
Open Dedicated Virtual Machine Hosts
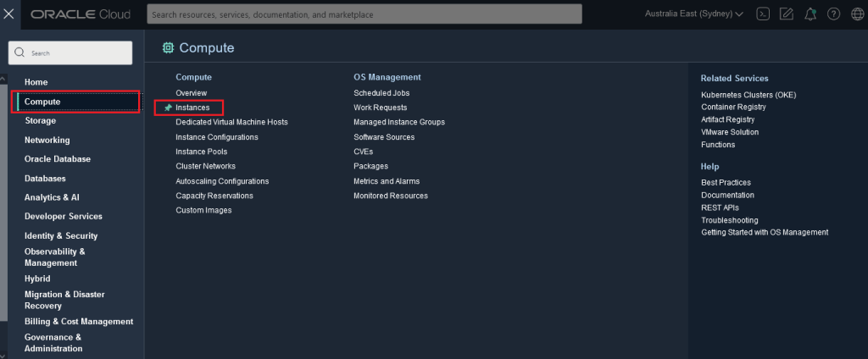(231, 122)
